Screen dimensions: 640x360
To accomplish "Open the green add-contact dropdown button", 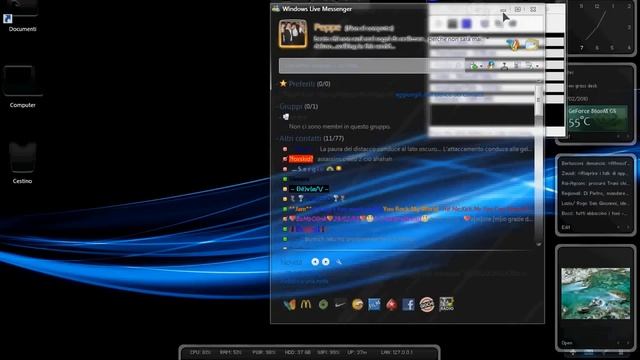I will coord(476,66).
